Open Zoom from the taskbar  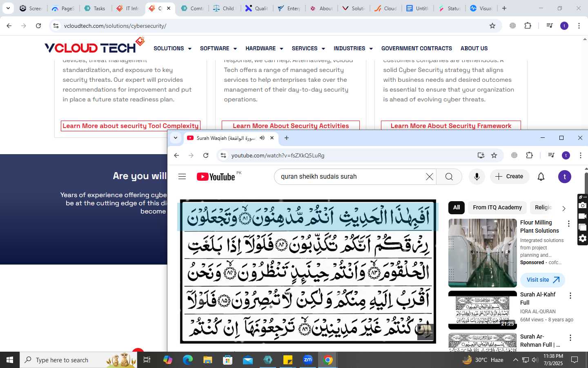(x=308, y=360)
